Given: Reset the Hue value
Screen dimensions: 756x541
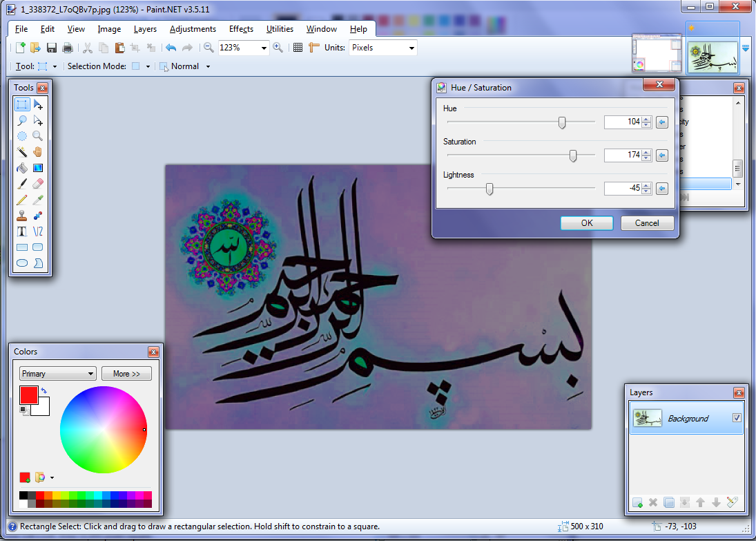Looking at the screenshot, I should pyautogui.click(x=662, y=122).
